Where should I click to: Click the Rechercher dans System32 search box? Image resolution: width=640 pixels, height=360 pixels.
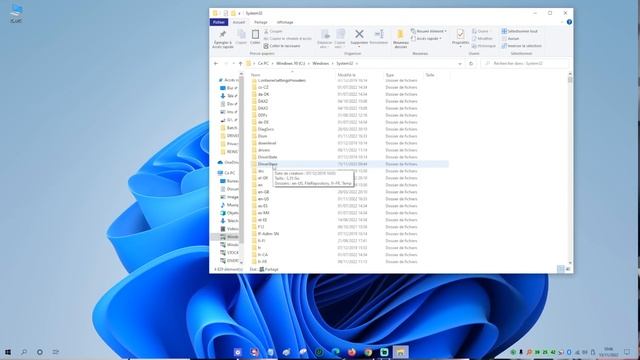(x=525, y=64)
